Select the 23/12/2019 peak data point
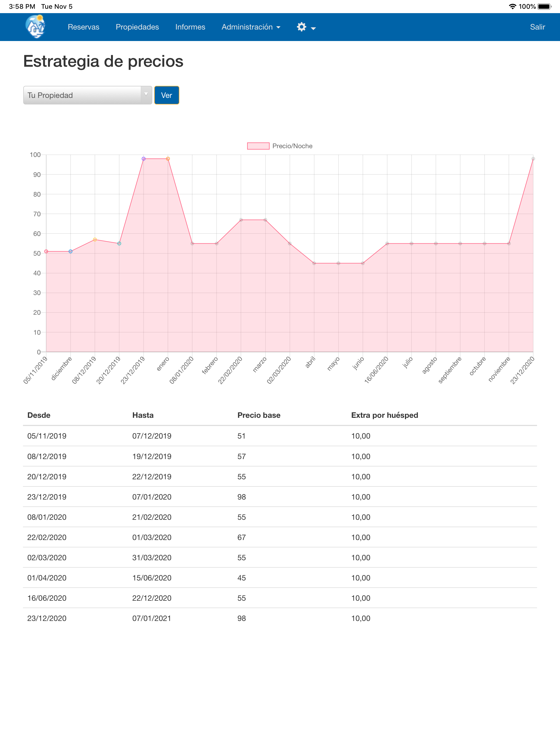 pyautogui.click(x=144, y=159)
